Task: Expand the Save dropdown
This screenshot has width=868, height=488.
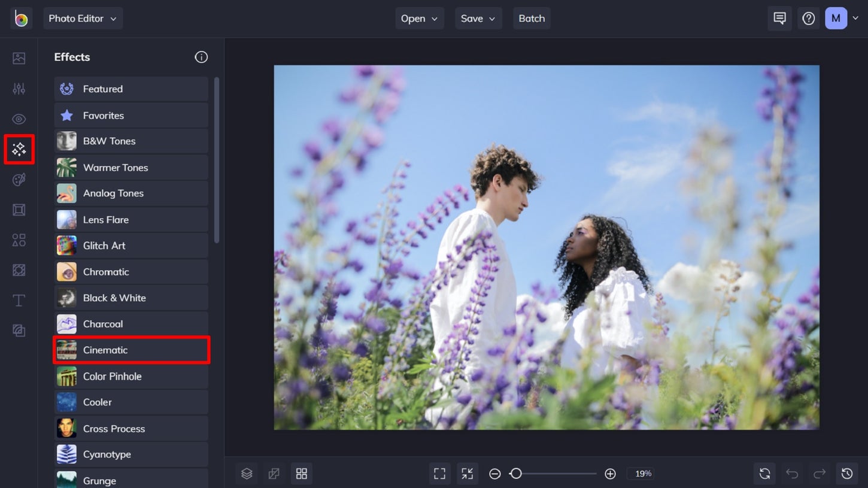Action: pos(478,18)
